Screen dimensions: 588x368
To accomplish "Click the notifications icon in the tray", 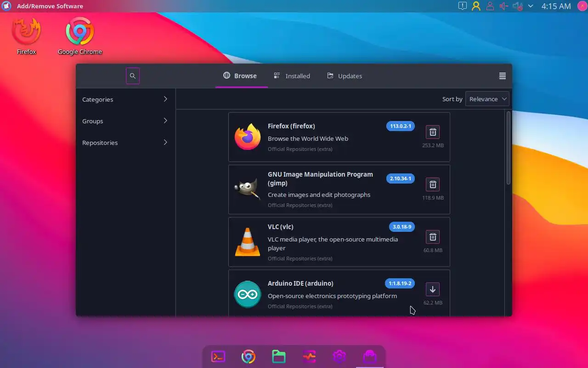I will tap(462, 6).
